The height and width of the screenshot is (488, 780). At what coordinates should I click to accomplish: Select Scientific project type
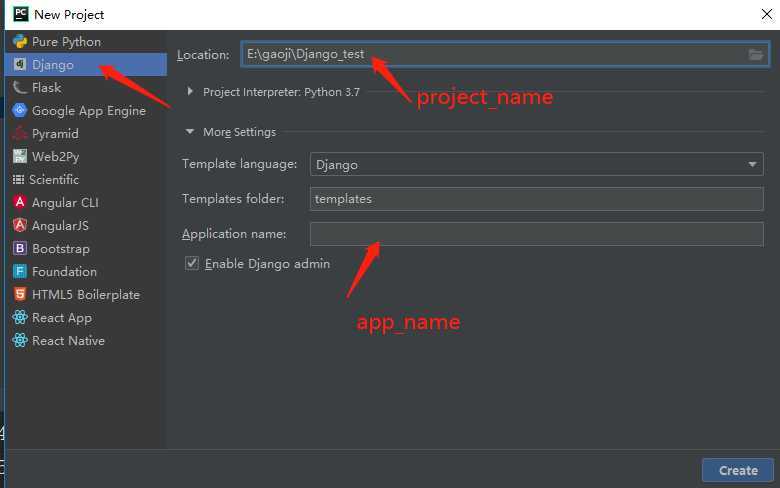point(86,180)
